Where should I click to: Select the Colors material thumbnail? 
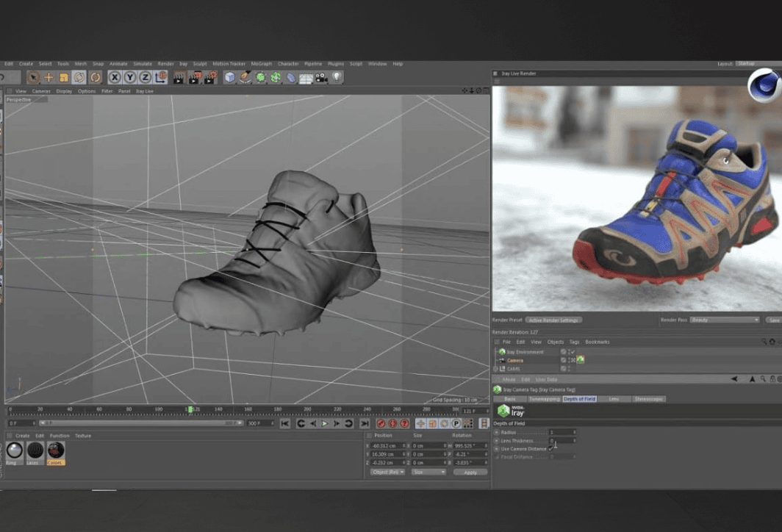[55, 451]
